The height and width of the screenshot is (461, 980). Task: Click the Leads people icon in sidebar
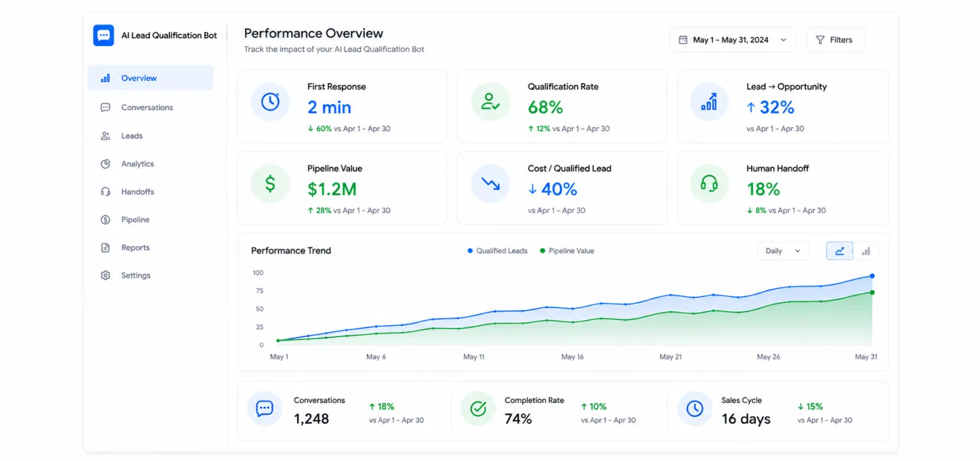[x=105, y=136]
